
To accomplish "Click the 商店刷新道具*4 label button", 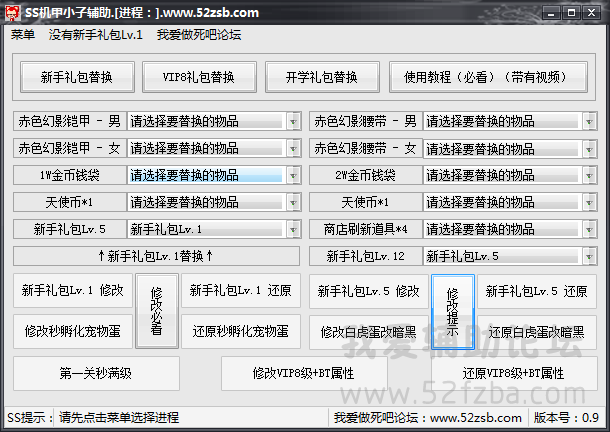I will (x=366, y=229).
